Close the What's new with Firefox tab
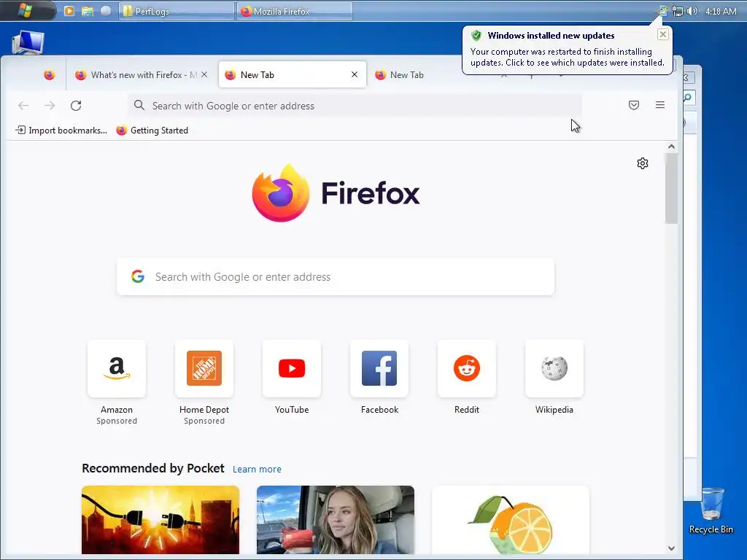The width and height of the screenshot is (747, 560). pyautogui.click(x=204, y=75)
